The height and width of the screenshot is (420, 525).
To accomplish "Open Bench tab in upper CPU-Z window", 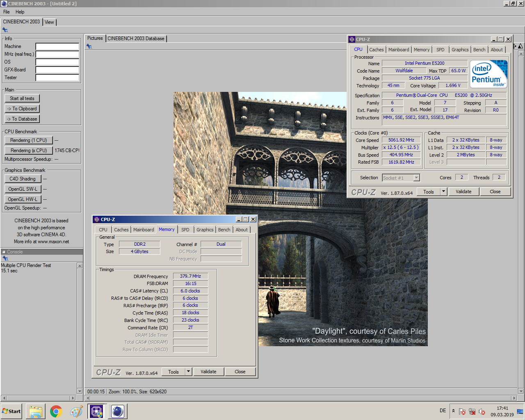I will click(x=479, y=50).
